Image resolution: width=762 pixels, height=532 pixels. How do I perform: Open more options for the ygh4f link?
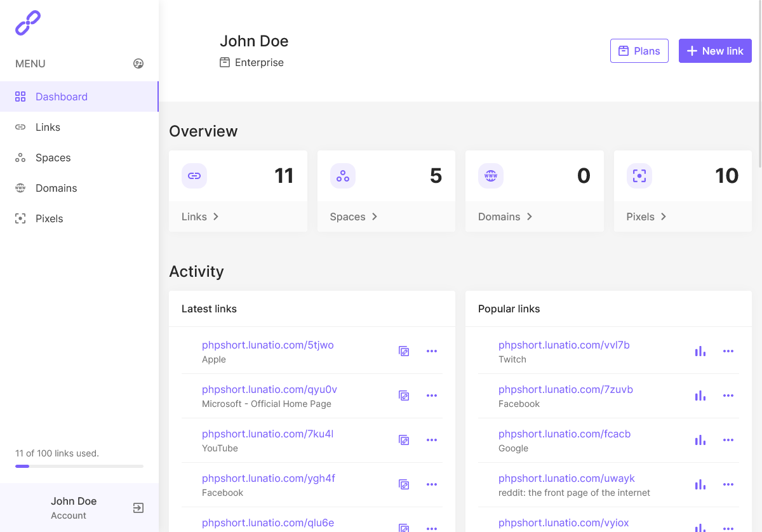tap(432, 484)
